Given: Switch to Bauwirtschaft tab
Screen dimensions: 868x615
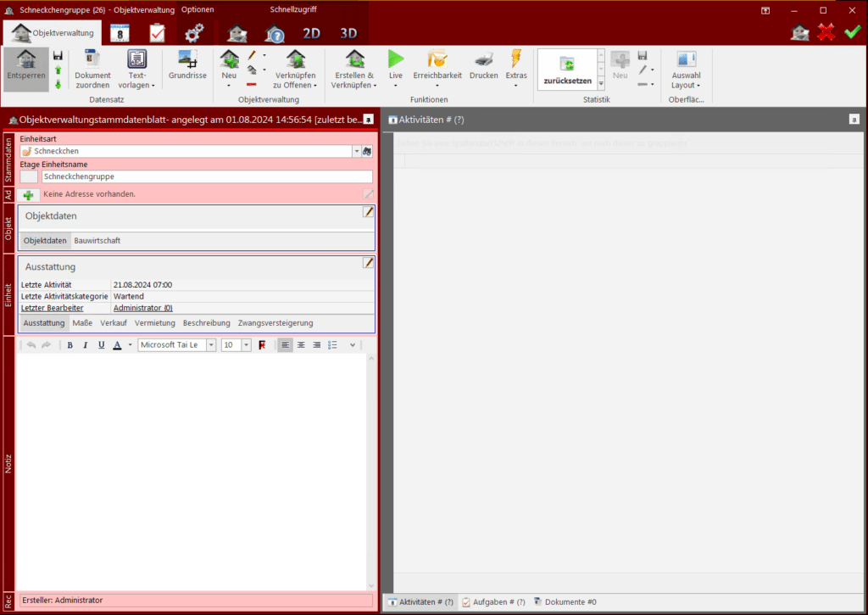Looking at the screenshot, I should (97, 240).
